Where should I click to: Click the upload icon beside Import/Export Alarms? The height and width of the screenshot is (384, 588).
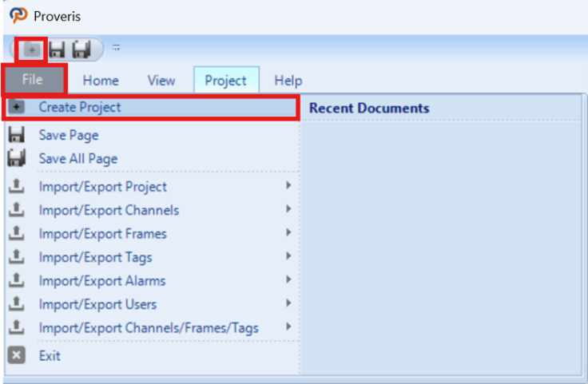pos(17,280)
